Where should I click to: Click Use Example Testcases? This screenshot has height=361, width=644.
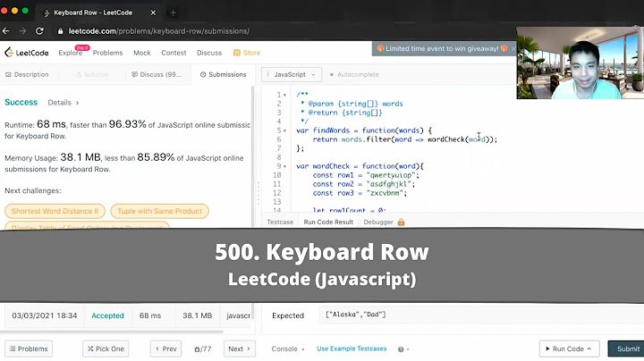(352, 348)
